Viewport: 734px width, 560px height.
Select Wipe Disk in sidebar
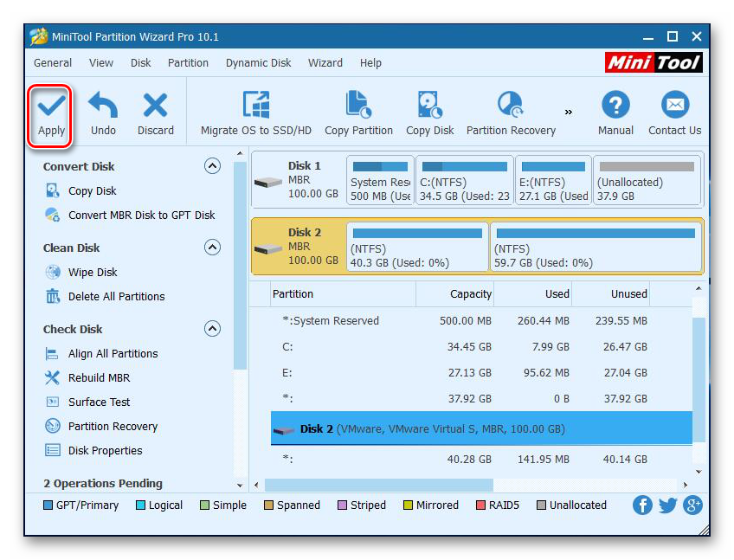point(93,272)
